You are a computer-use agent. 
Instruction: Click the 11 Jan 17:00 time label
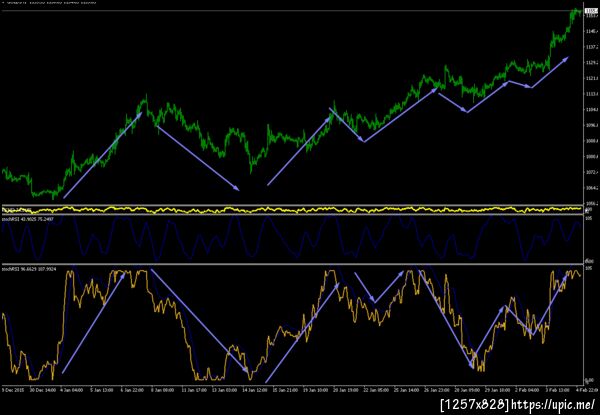tap(194, 390)
